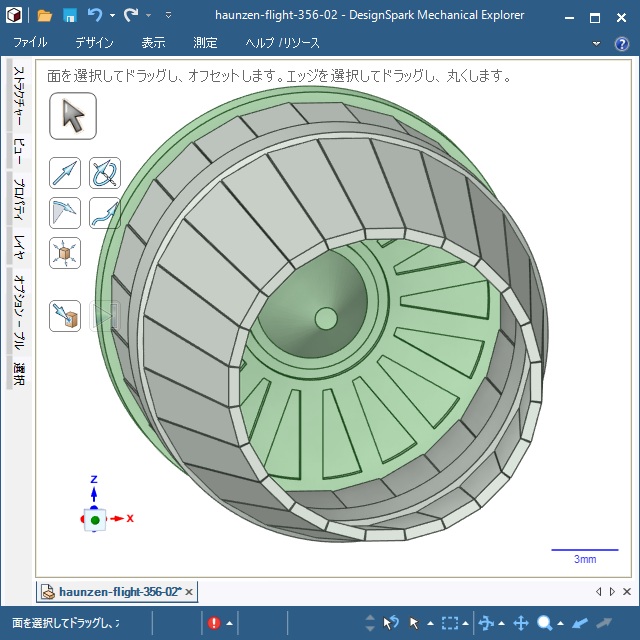Click the green origin dot on axis triad
Screen dimensions: 640x640
(x=95, y=520)
